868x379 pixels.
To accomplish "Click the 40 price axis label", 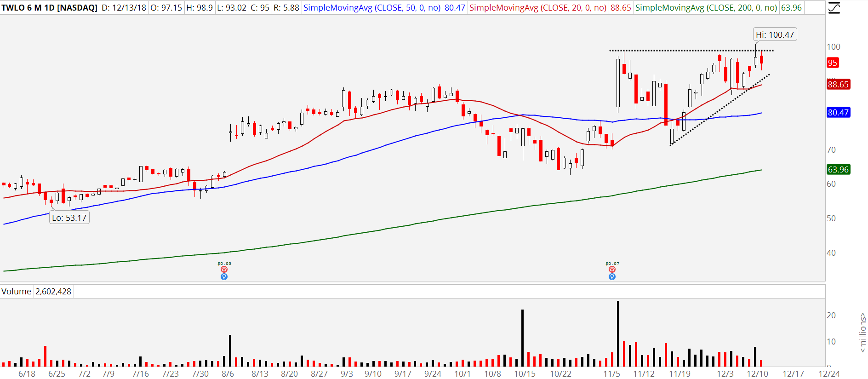I will (831, 253).
